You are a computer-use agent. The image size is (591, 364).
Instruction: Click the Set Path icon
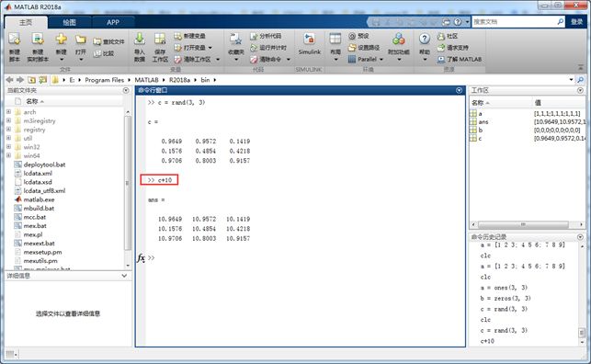(352, 48)
